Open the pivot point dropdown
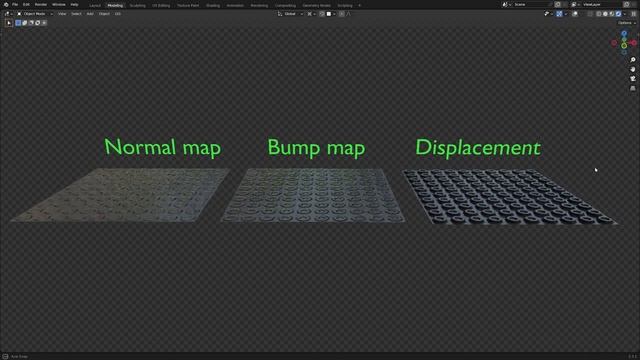The width and height of the screenshot is (640, 360). tap(311, 14)
